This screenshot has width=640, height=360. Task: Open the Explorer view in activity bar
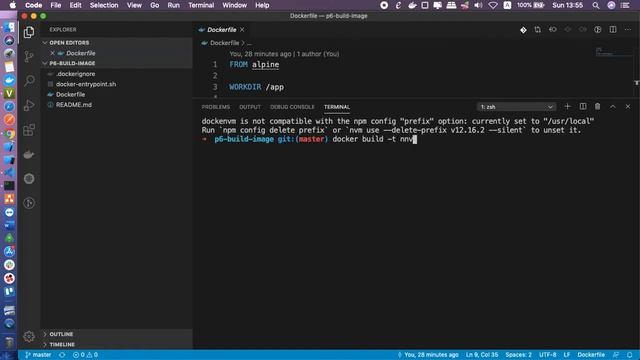[29, 32]
